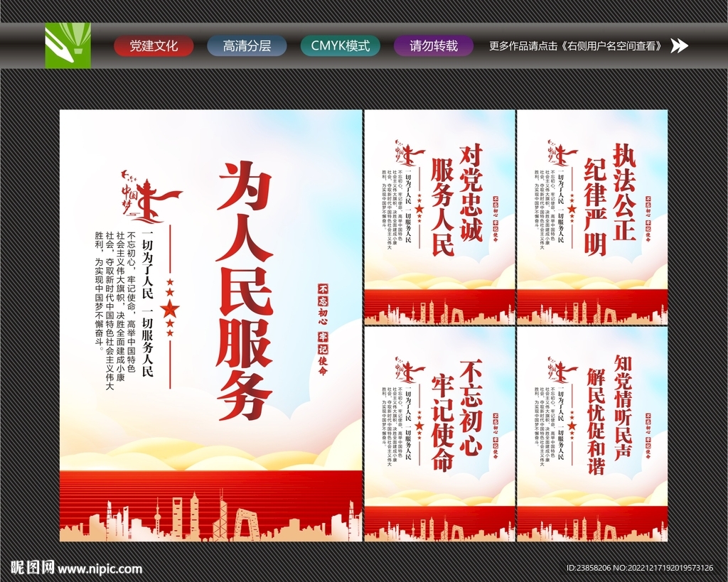The height and width of the screenshot is (582, 728).
Task: Click the red star column beside 一切为了人民 text
Action: point(168,306)
